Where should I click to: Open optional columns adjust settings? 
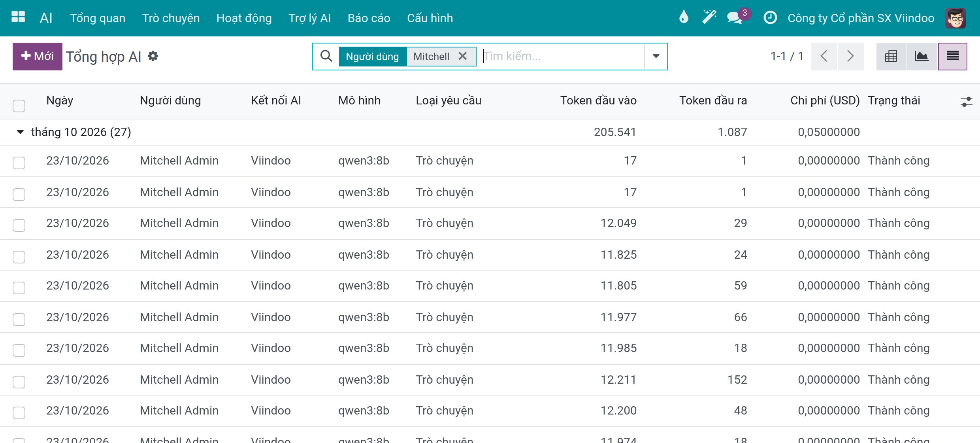tap(966, 102)
